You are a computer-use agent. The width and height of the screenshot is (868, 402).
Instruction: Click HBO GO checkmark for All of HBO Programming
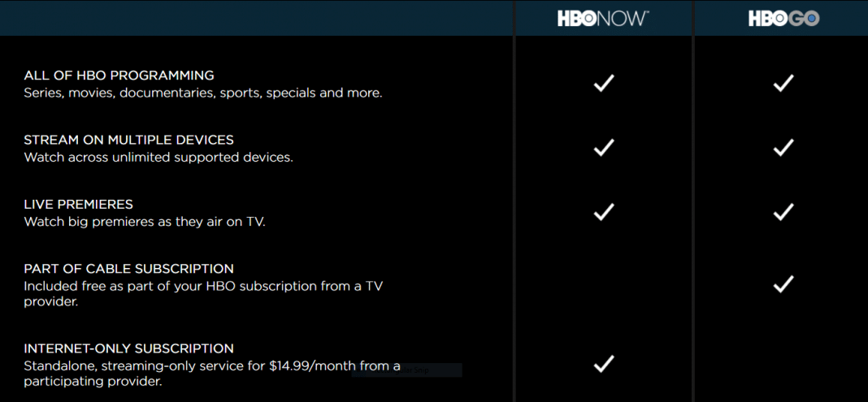coord(783,84)
